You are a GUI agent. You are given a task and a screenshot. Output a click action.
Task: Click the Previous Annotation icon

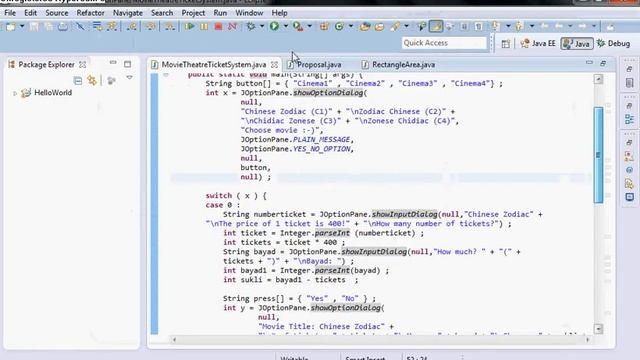click(519, 27)
